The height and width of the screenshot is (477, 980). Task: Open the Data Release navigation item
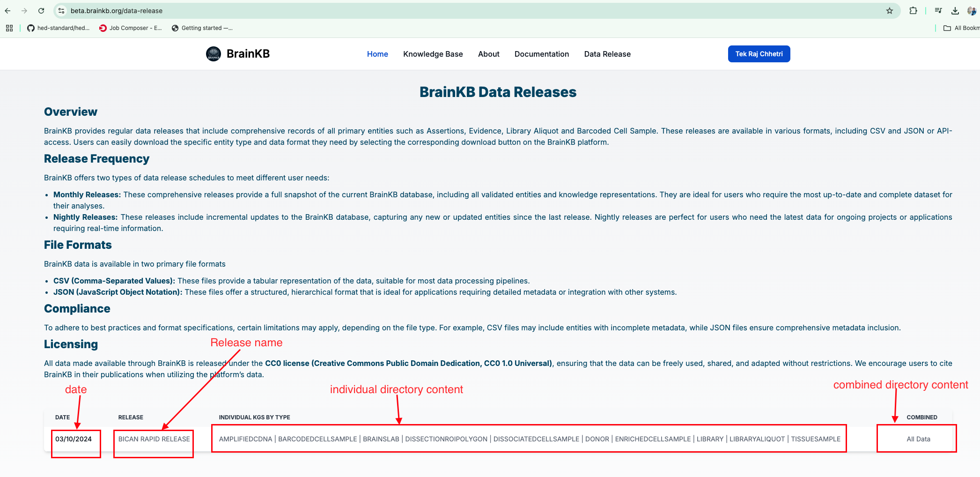pos(607,54)
